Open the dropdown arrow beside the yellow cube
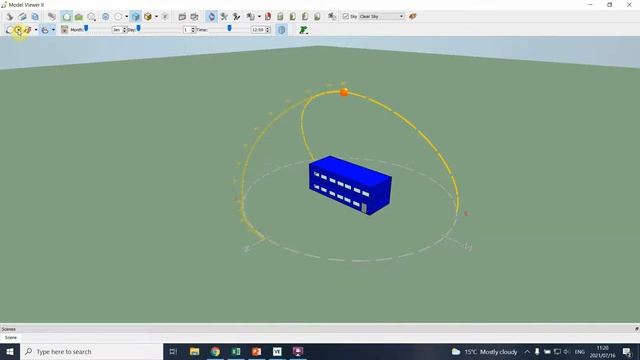This screenshot has height=360, width=640. (x=156, y=17)
